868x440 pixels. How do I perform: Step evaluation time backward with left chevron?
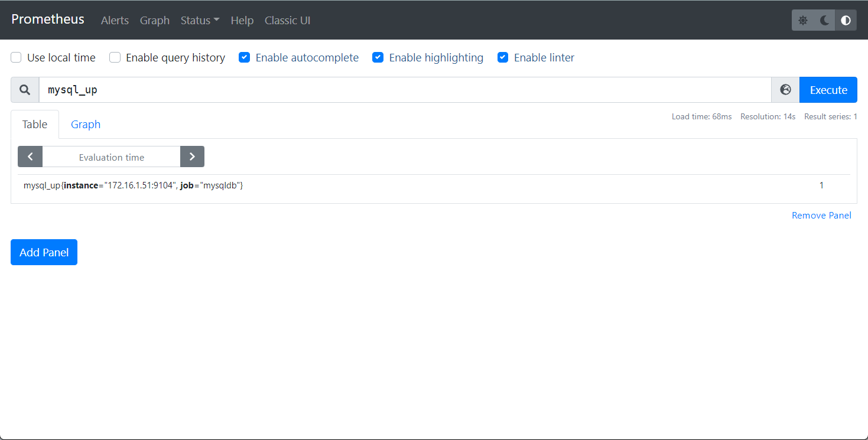[x=30, y=157]
